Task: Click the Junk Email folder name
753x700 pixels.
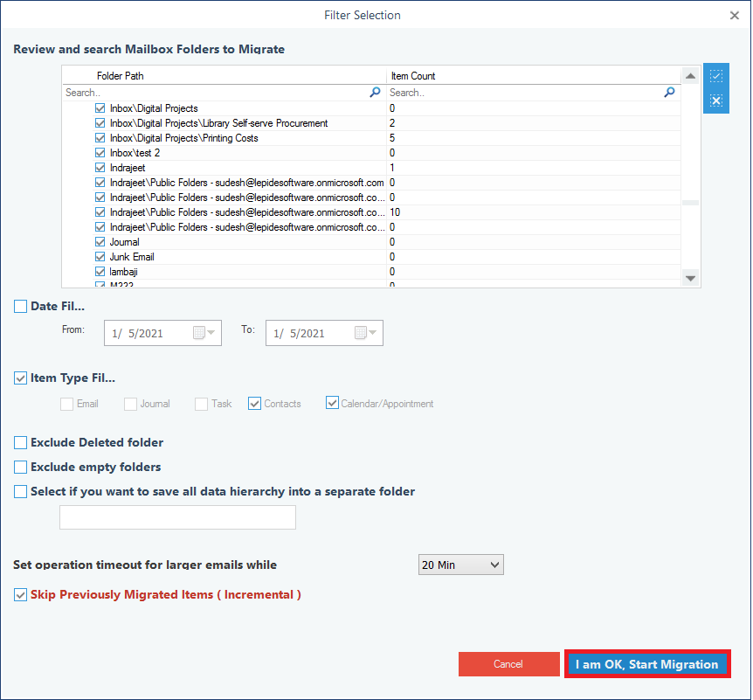Action: [x=132, y=257]
